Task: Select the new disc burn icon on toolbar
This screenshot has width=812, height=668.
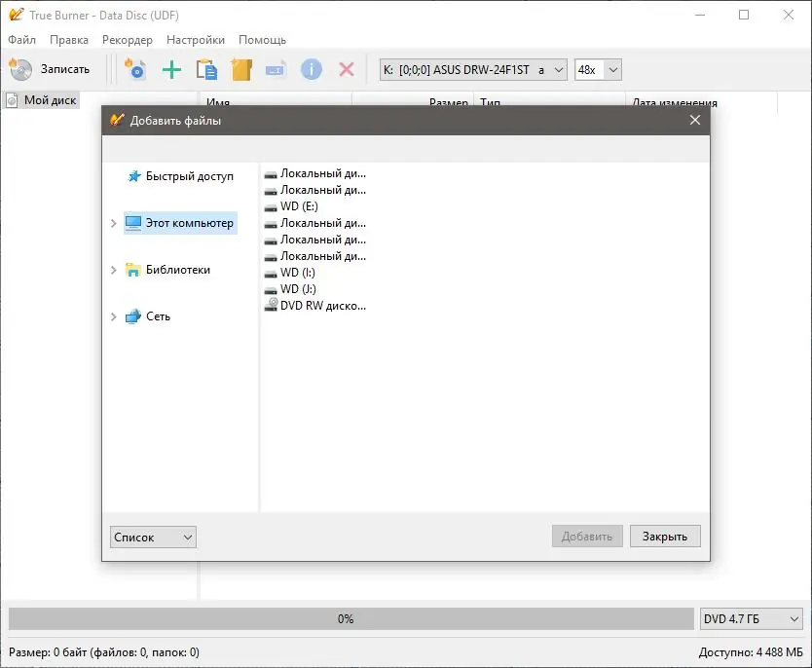Action: pos(135,69)
